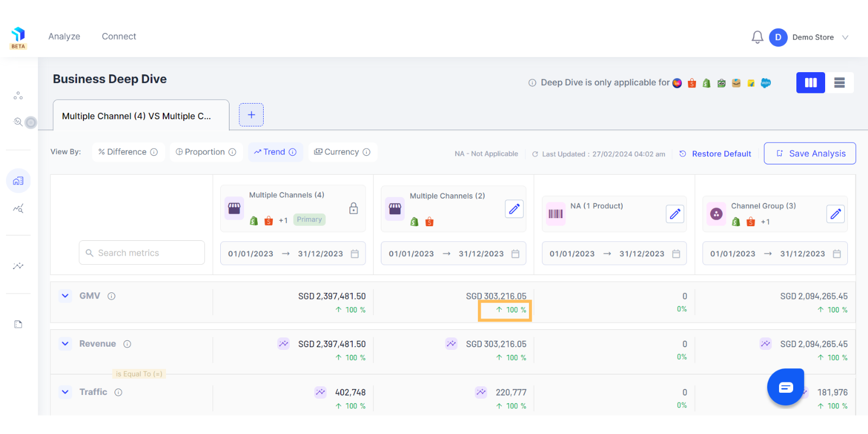
Task: Click Revenue trend icon in primary column
Action: 284,343
